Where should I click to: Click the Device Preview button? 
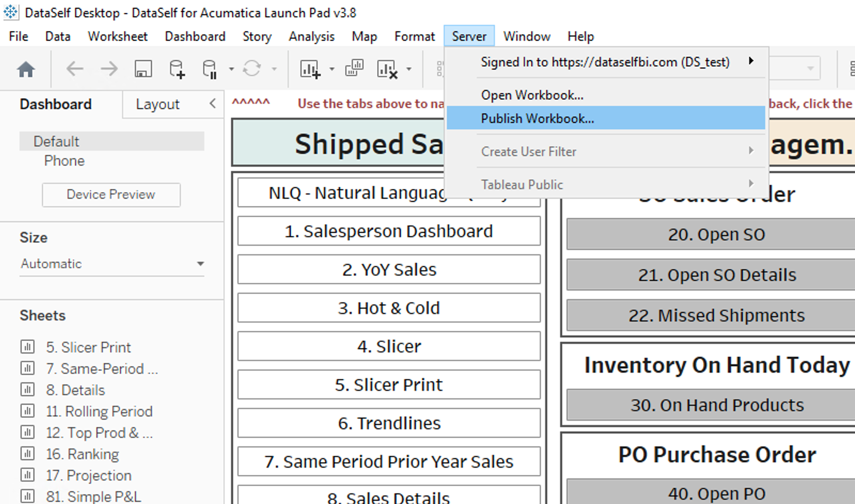(x=111, y=195)
